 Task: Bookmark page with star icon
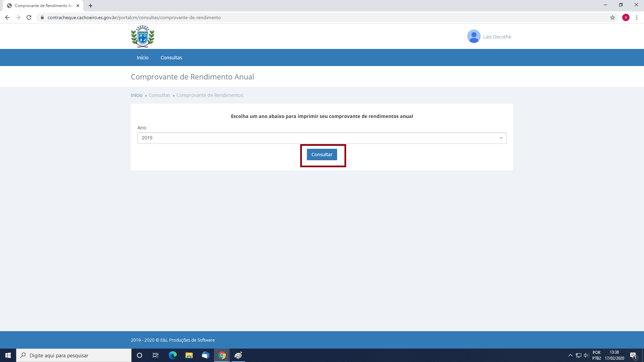pyautogui.click(x=612, y=17)
